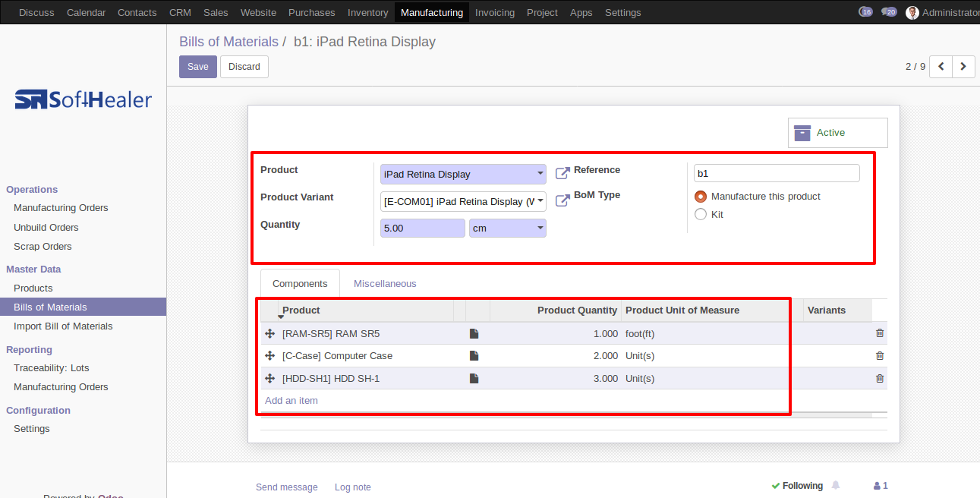The width and height of the screenshot is (980, 498).
Task: Open external link next to Product field
Action: [562, 174]
